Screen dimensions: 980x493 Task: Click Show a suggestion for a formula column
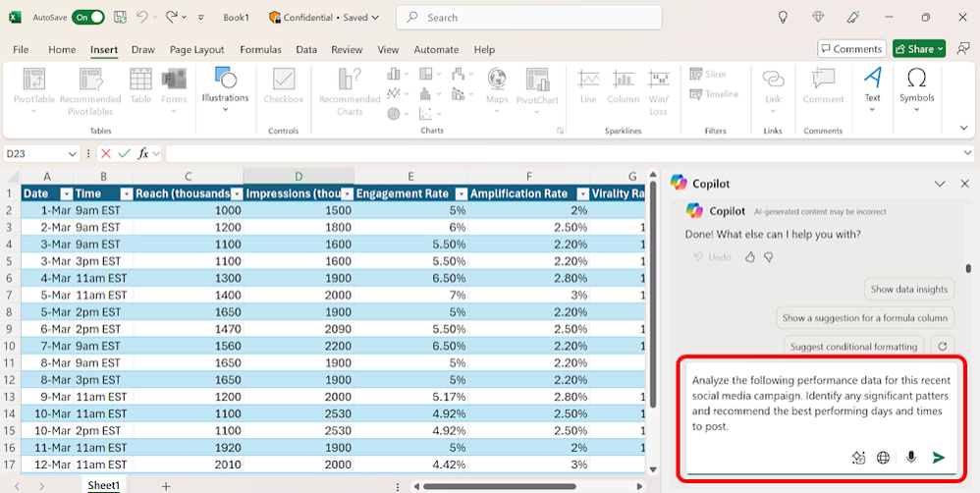[x=865, y=317]
